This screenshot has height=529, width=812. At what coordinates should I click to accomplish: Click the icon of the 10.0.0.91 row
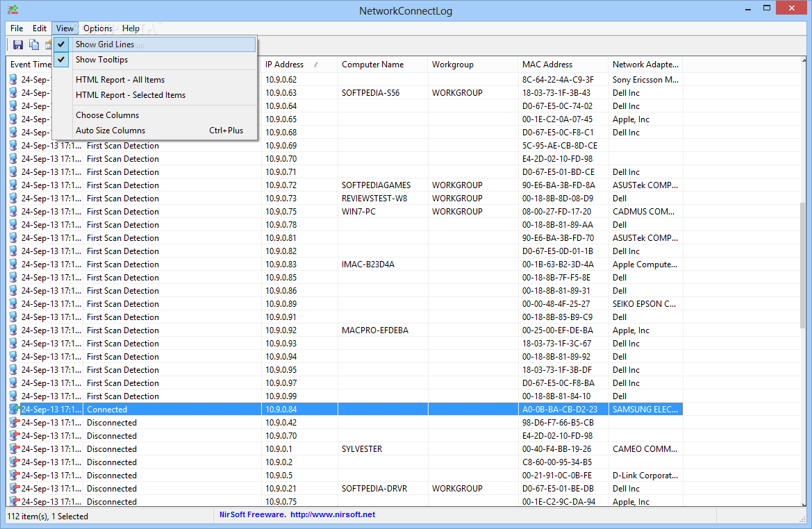pos(13,317)
